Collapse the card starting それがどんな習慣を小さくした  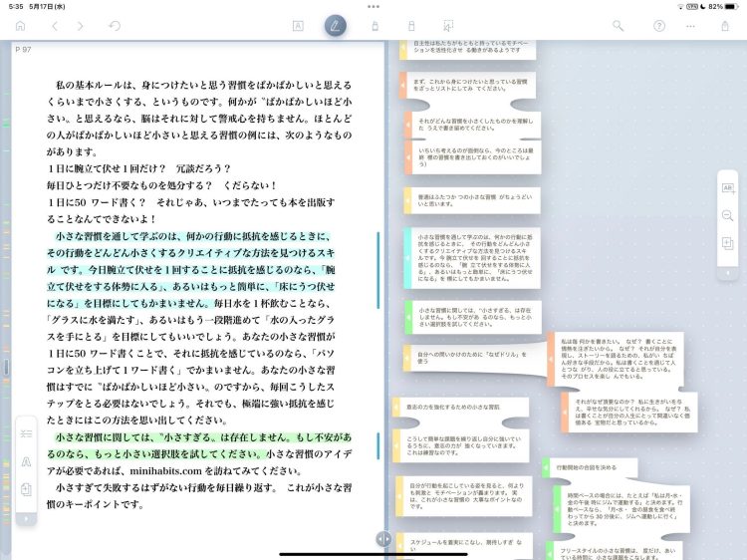408,125
